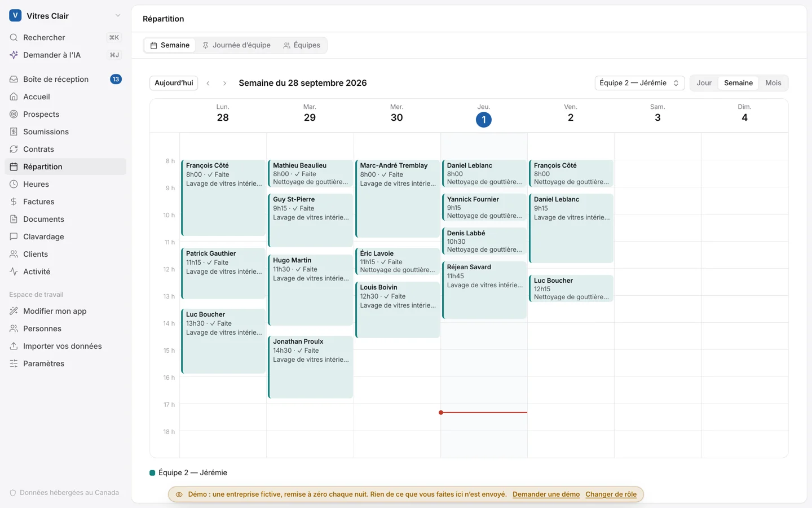The image size is (812, 508).
Task: Open the Équipes tab
Action: 302,45
